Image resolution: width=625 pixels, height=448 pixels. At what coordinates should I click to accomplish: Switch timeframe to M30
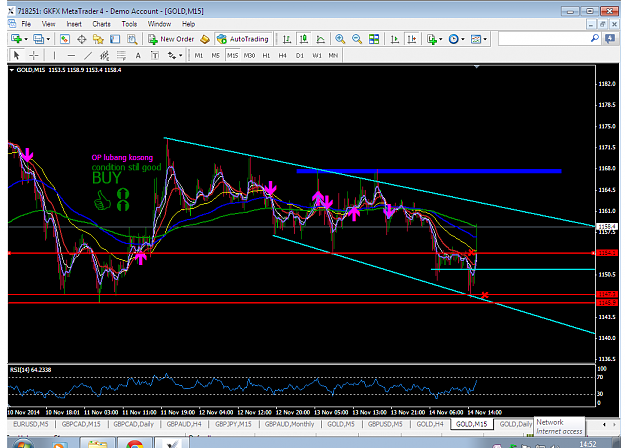(249, 55)
